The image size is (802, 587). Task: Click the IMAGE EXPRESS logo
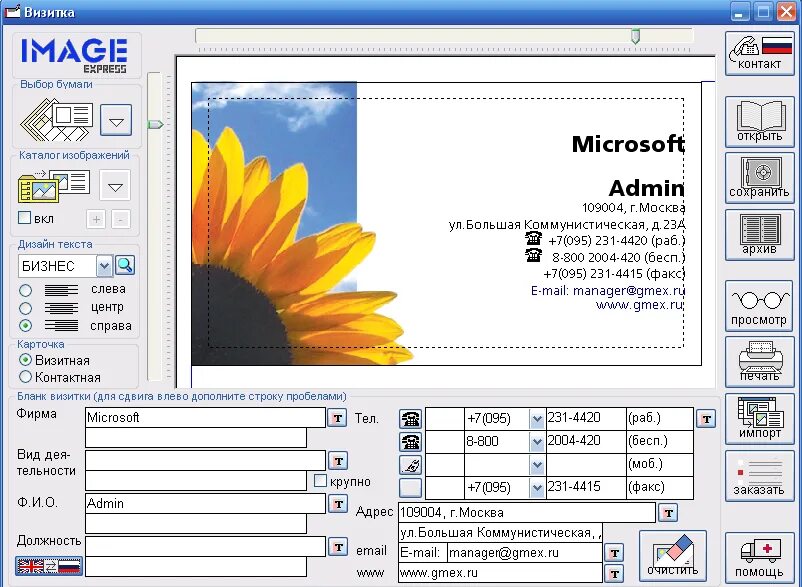[76, 55]
